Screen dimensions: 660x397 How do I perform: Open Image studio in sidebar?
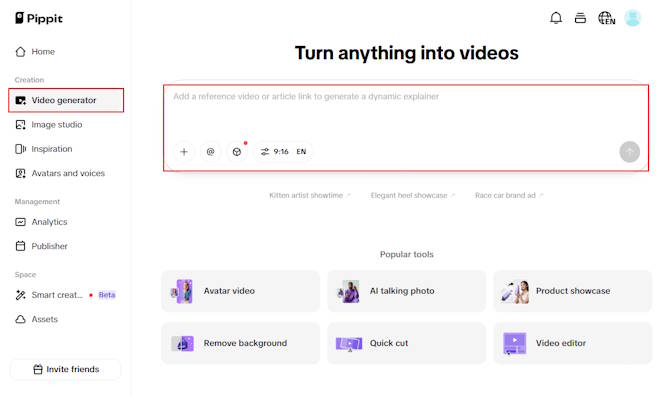[66, 125]
